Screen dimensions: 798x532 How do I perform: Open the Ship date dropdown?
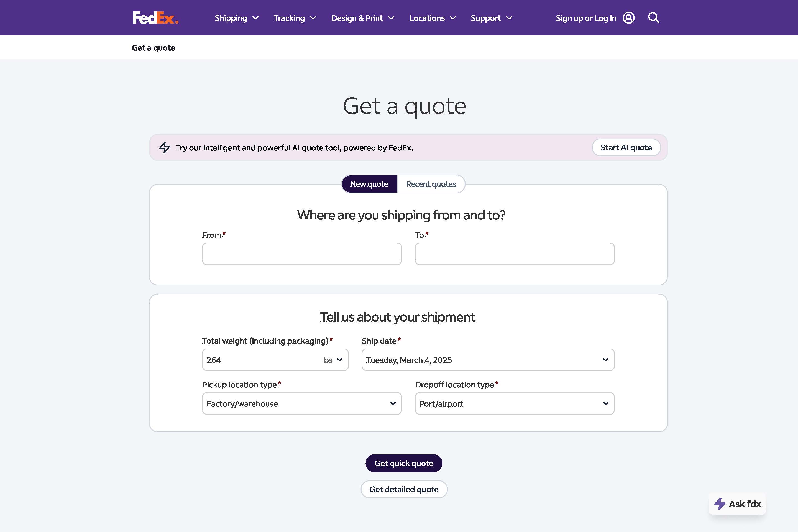(488, 360)
